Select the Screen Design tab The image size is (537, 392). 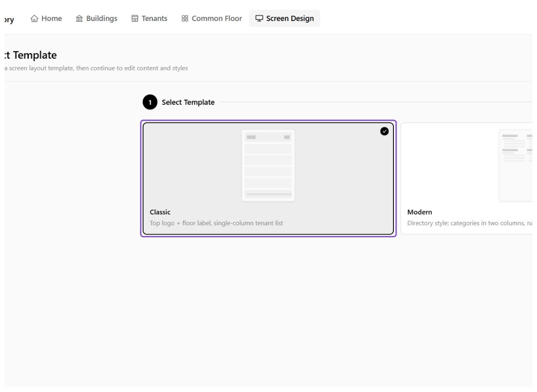pos(285,19)
